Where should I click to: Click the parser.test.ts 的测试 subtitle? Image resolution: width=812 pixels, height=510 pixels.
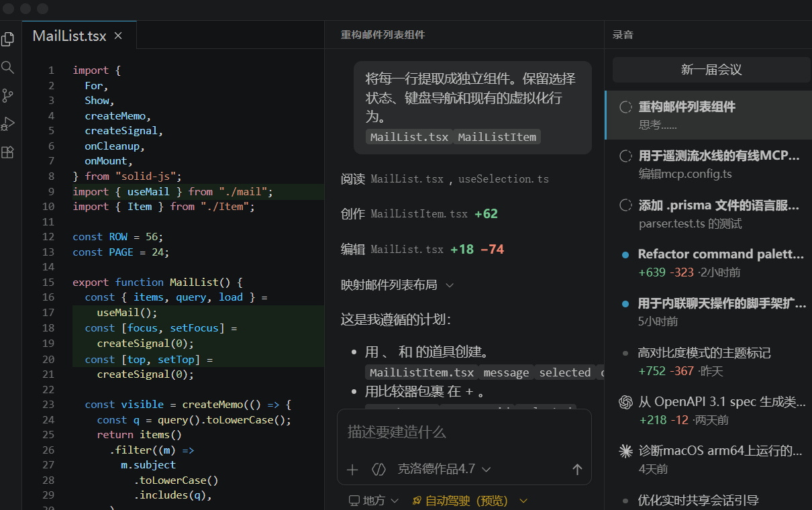(691, 223)
